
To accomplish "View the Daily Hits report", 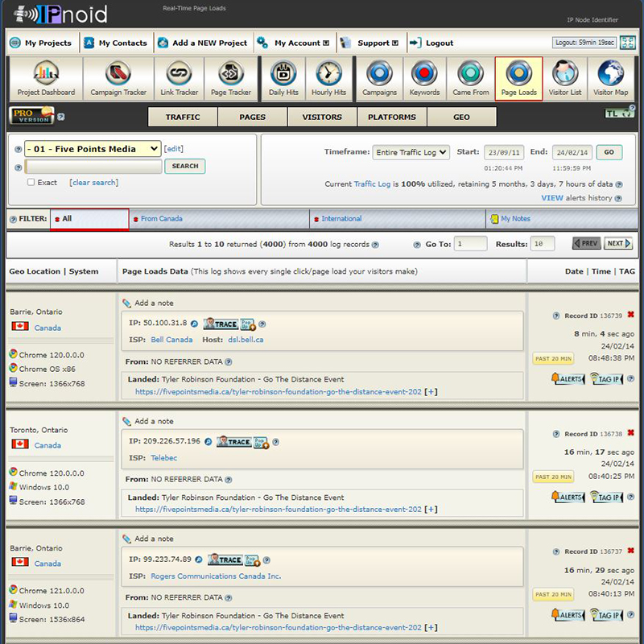I will pyautogui.click(x=283, y=79).
